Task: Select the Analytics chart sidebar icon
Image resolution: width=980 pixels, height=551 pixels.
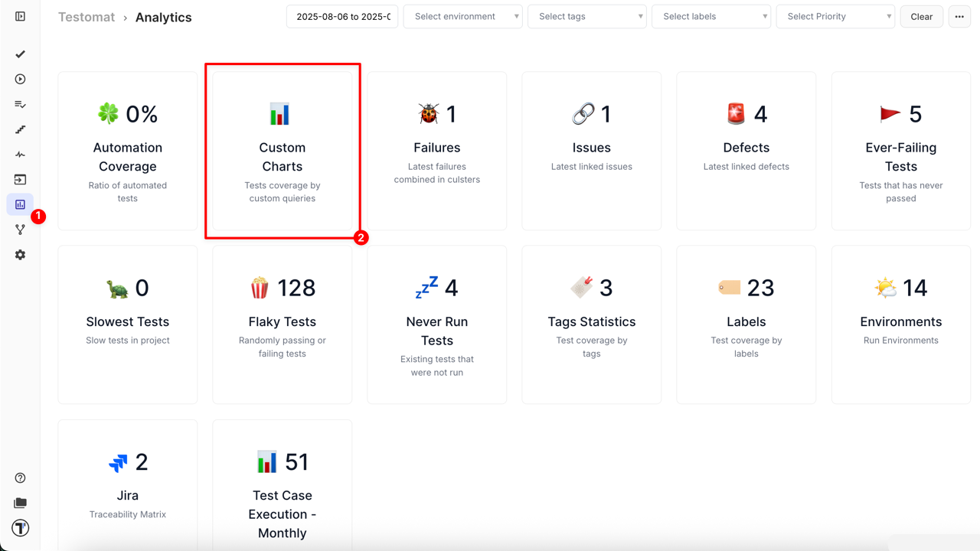Action: click(x=21, y=204)
